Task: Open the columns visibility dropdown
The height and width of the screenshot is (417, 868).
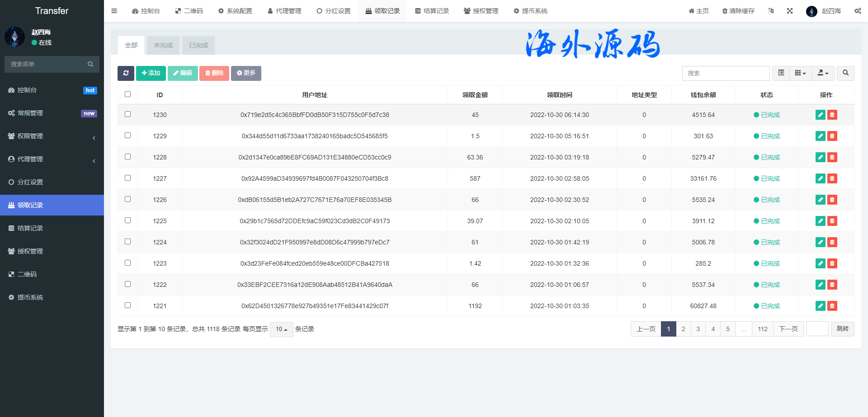Action: pos(800,73)
